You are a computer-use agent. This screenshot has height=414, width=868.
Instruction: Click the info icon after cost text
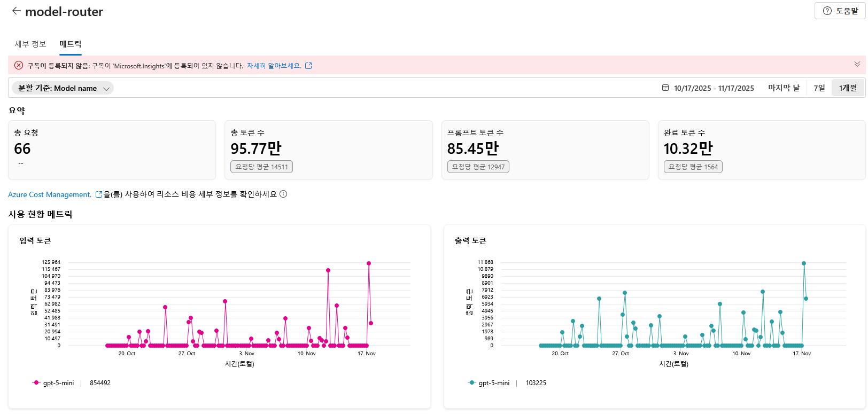pos(283,194)
